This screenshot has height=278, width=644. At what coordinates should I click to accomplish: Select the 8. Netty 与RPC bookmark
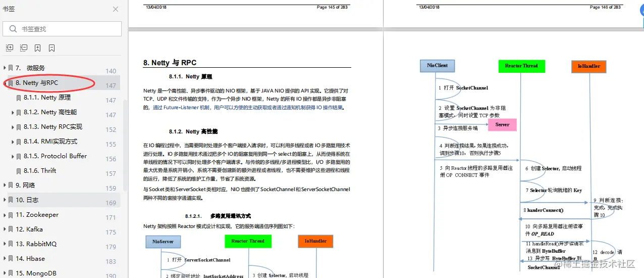coord(37,83)
